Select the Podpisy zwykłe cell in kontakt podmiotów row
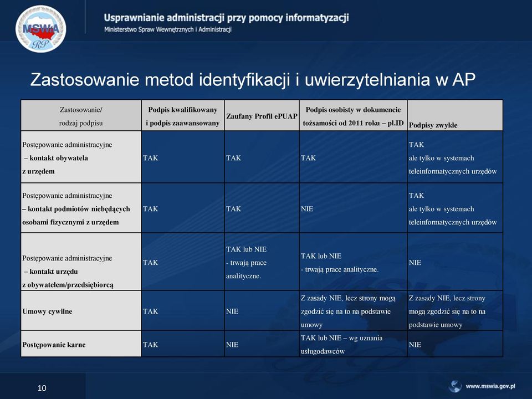Image resolution: width=532 pixels, height=399 pixels. click(x=455, y=208)
